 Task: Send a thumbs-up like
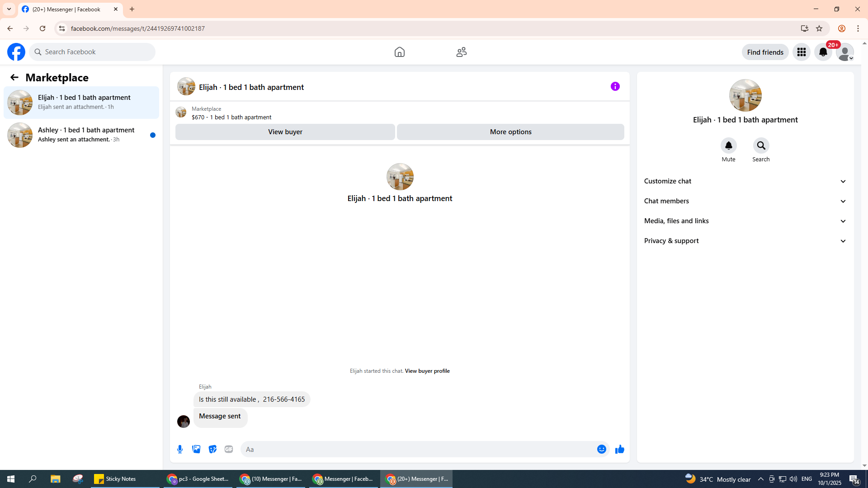point(619,449)
